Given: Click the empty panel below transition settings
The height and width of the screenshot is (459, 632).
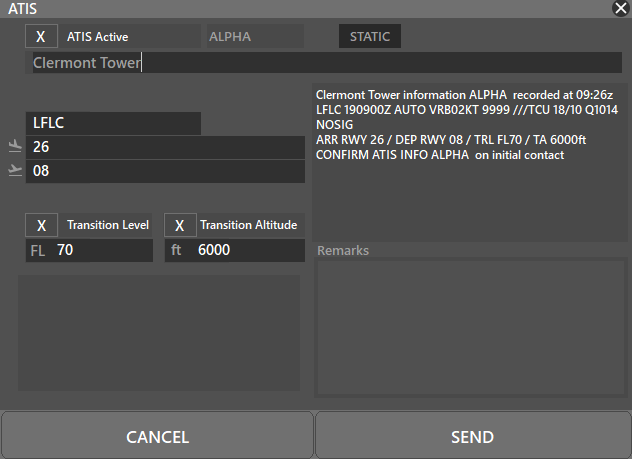Looking at the screenshot, I should pyautogui.click(x=159, y=333).
